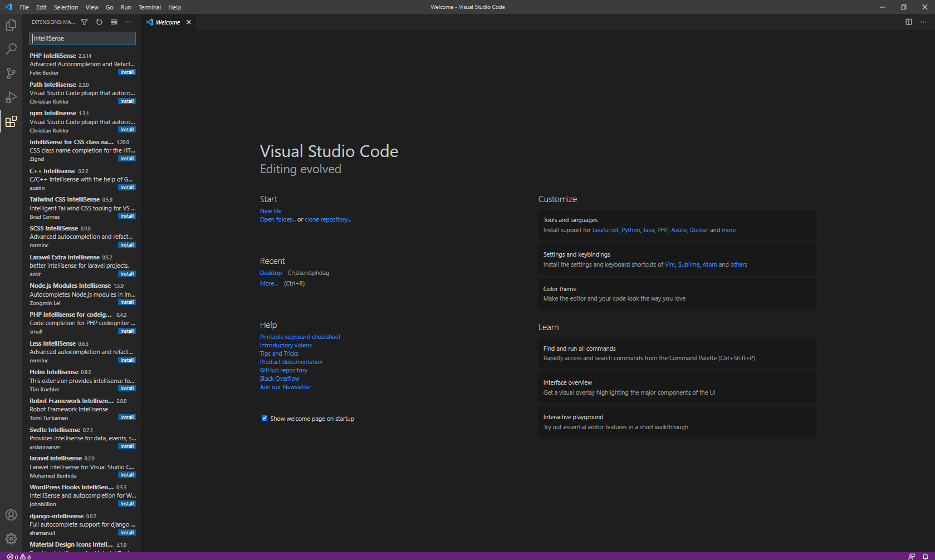The height and width of the screenshot is (560, 935).
Task: Open the Edit menu
Action: [42, 7]
